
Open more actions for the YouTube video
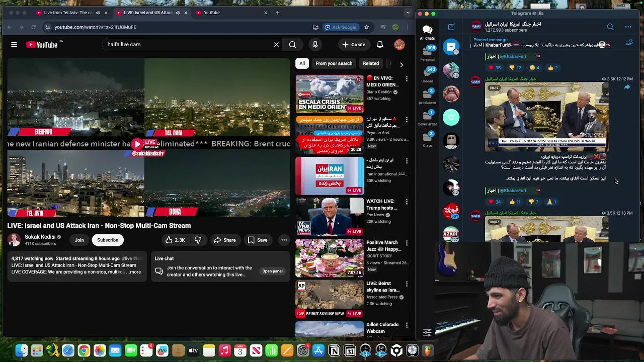click(x=284, y=240)
